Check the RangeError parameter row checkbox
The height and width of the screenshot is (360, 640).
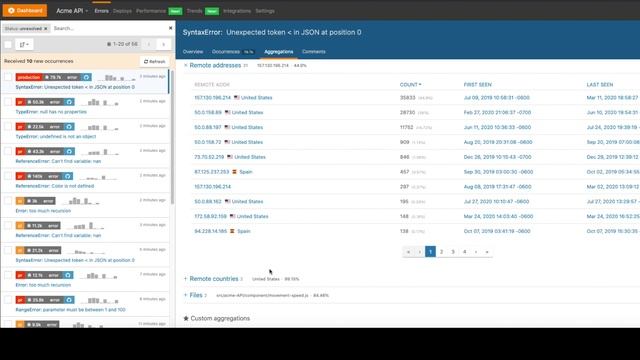click(8, 300)
